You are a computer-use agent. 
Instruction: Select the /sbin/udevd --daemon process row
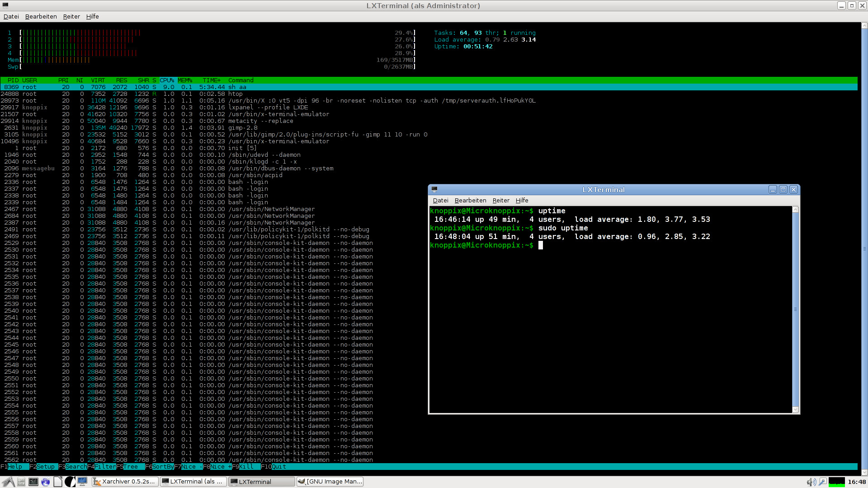[429, 155]
